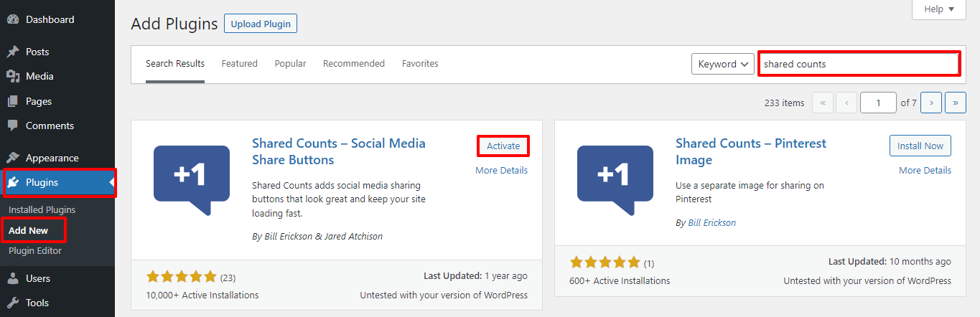Open the Users menu label

coord(38,278)
